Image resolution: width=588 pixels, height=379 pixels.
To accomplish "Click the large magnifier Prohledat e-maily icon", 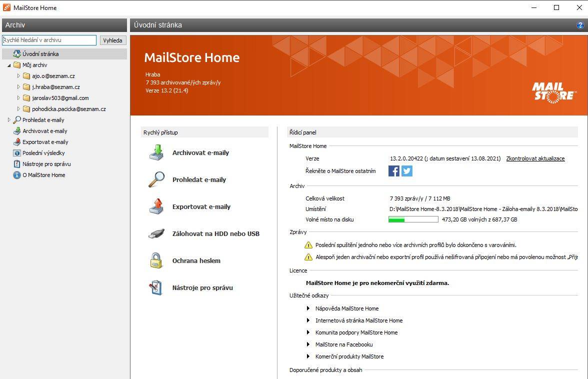I will (156, 179).
